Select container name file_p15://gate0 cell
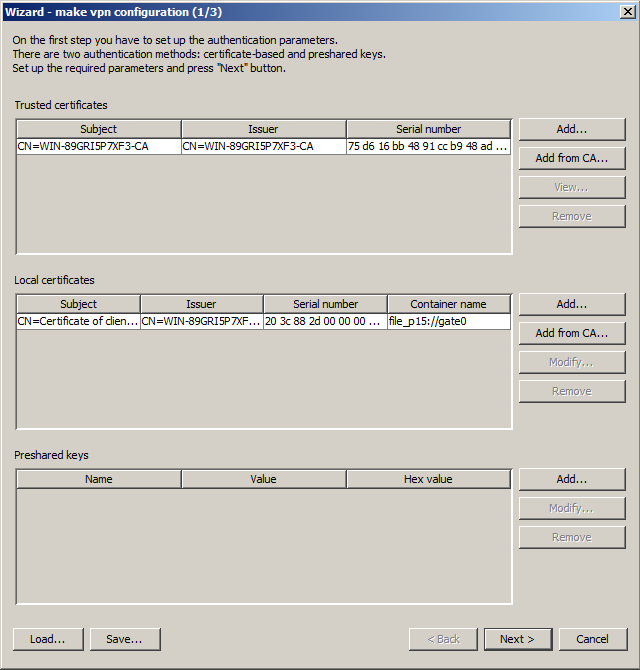This screenshot has width=640, height=670. click(x=449, y=321)
